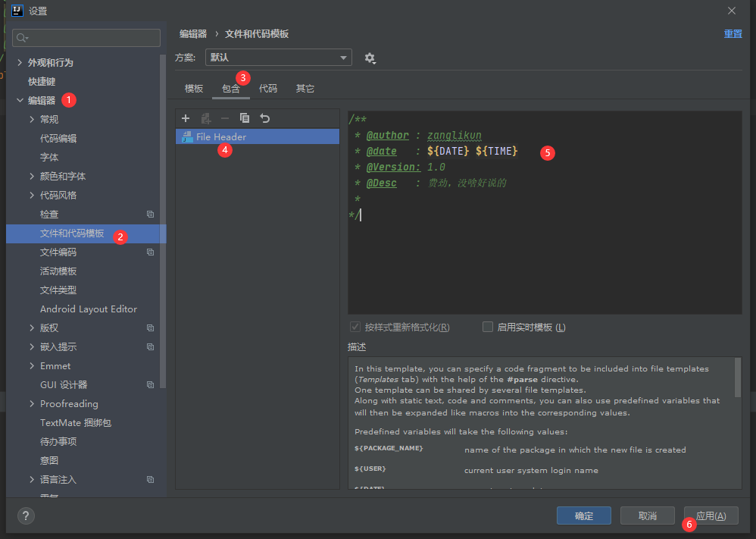Click the revert template arrow icon
Viewport: 756px width, 539px height.
[x=265, y=118]
